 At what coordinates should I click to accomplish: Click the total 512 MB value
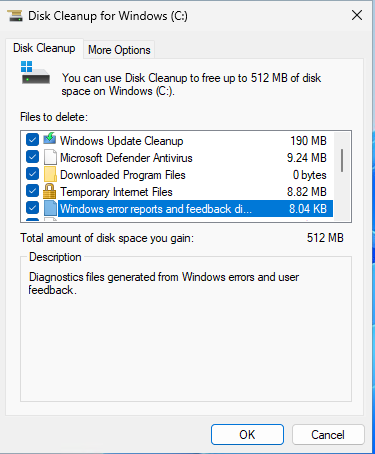325,238
